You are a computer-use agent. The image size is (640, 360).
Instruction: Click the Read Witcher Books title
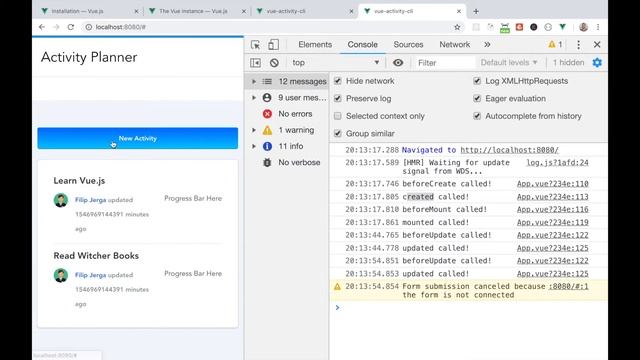(96, 256)
